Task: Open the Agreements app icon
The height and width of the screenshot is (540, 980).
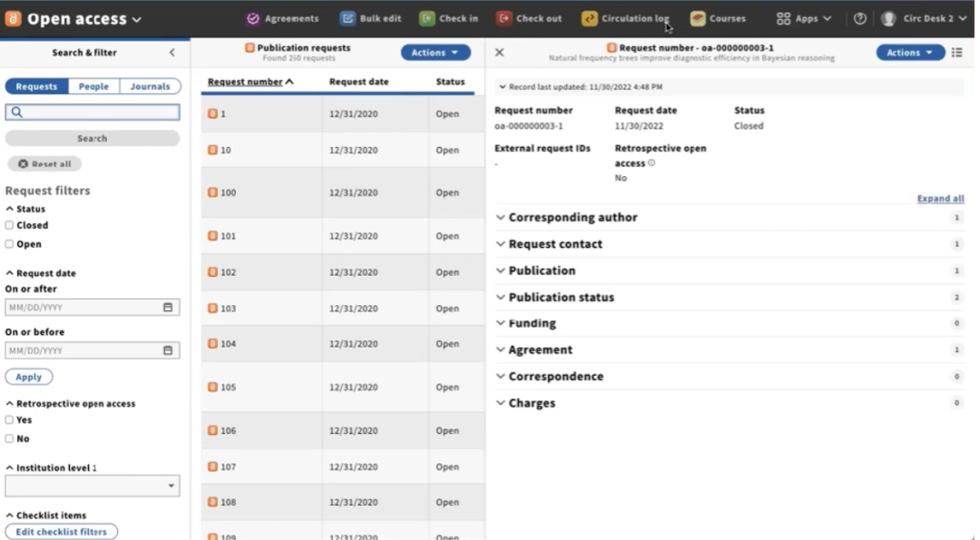Action: tap(253, 18)
